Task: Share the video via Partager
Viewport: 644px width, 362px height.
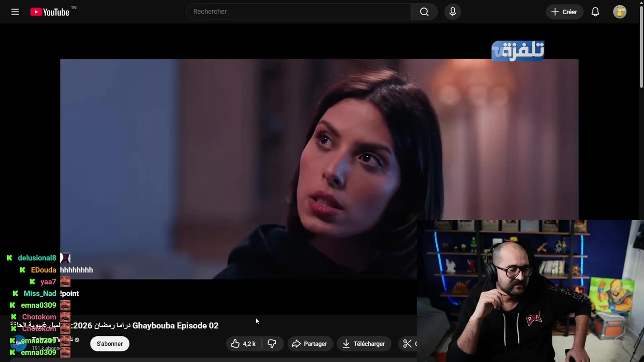Action: [x=310, y=344]
